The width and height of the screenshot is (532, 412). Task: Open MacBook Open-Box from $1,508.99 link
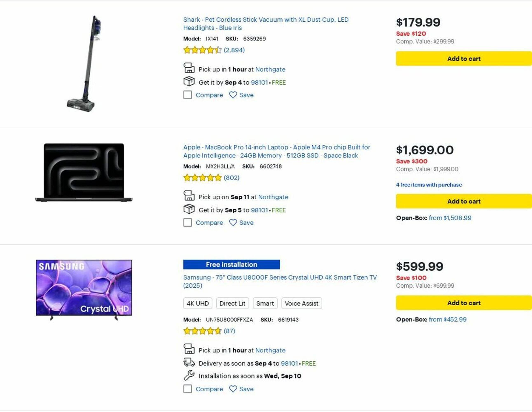[x=450, y=218]
